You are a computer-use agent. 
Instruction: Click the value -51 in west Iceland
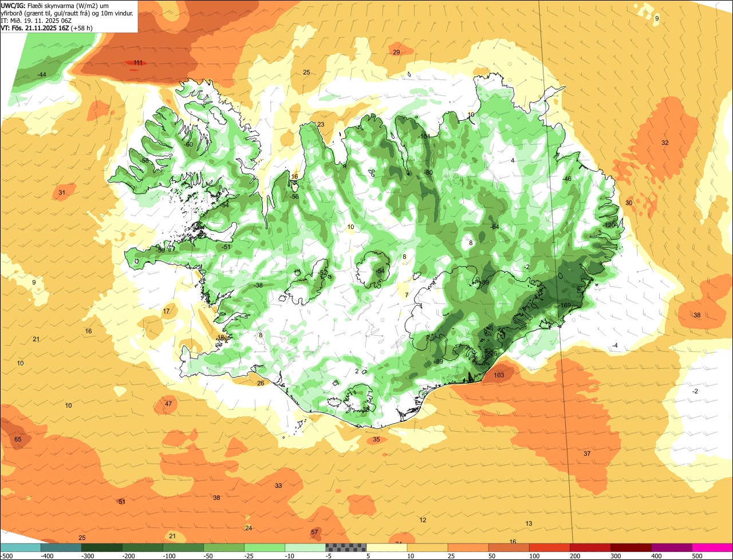point(227,247)
